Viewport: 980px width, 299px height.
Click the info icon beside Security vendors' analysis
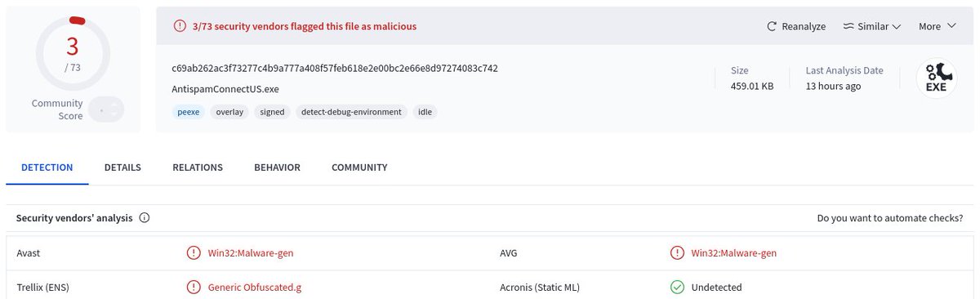[x=145, y=218]
